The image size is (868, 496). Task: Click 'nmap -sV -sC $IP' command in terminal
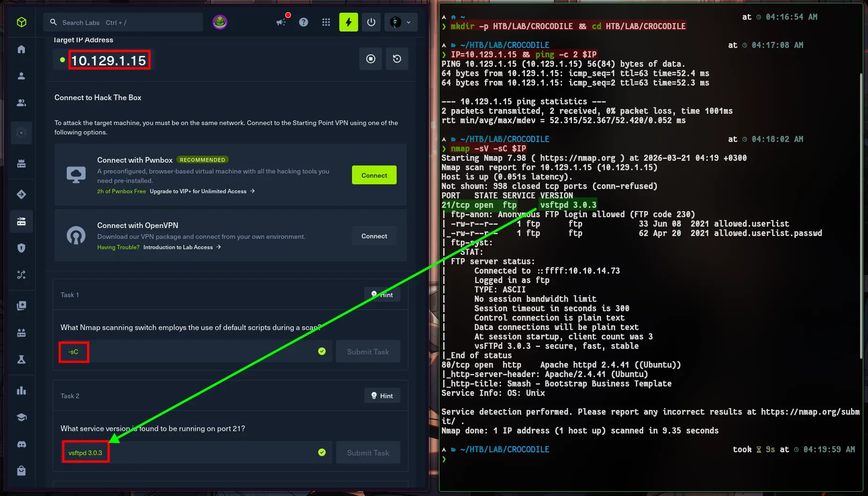[488, 149]
